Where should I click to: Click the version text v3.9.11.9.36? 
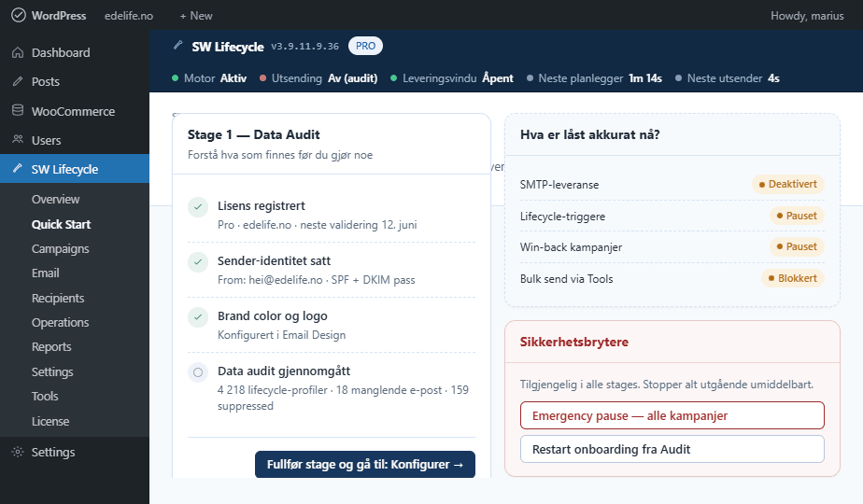click(304, 47)
